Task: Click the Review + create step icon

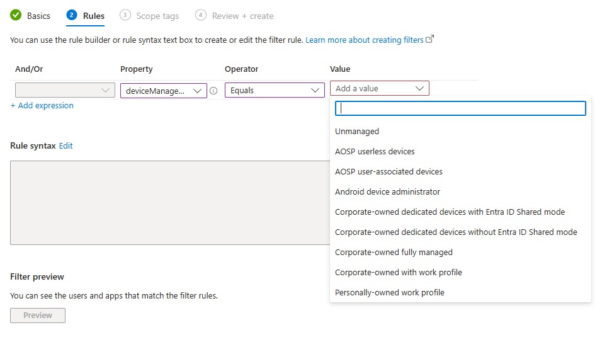Action: tap(201, 15)
